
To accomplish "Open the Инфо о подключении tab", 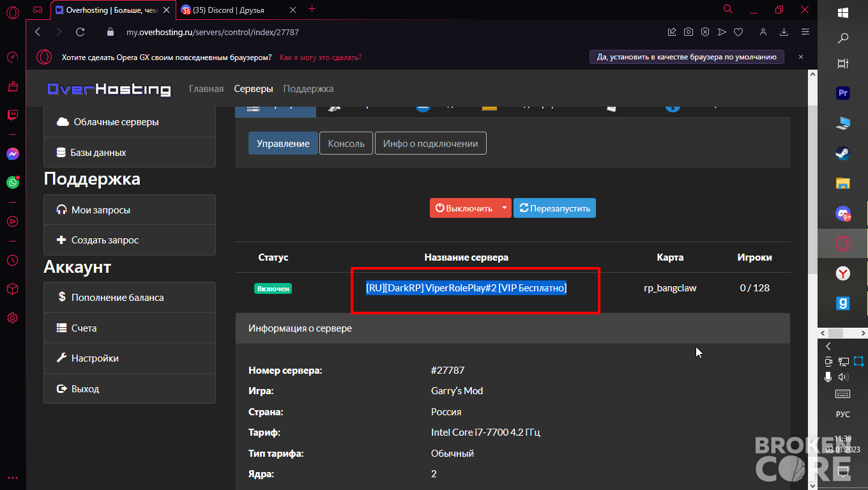I will tap(430, 144).
